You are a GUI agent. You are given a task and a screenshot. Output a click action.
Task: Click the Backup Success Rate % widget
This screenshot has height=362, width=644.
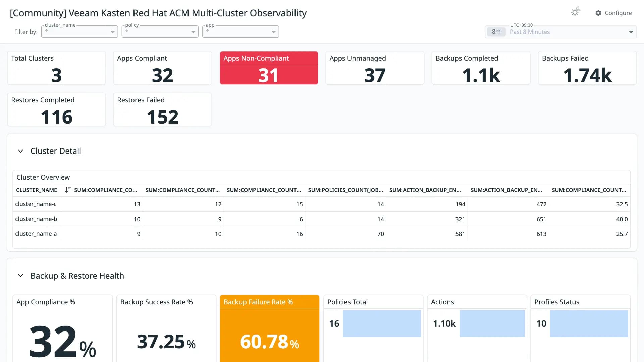[166, 328]
